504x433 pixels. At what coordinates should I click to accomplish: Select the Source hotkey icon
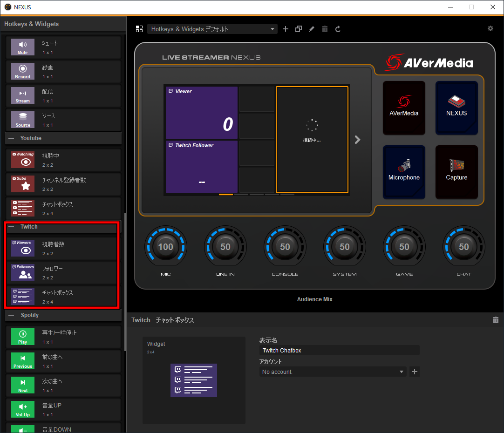(x=23, y=120)
